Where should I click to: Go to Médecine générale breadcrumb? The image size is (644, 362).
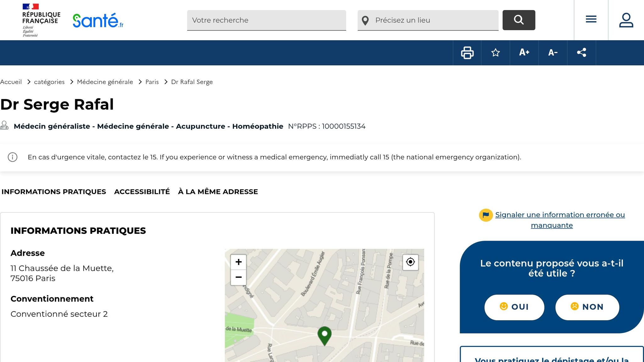coord(105,82)
